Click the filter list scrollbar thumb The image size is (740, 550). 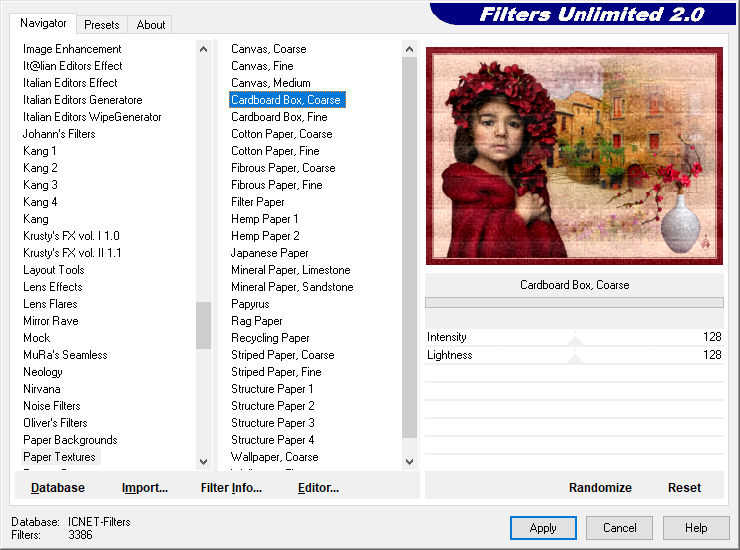point(409,247)
